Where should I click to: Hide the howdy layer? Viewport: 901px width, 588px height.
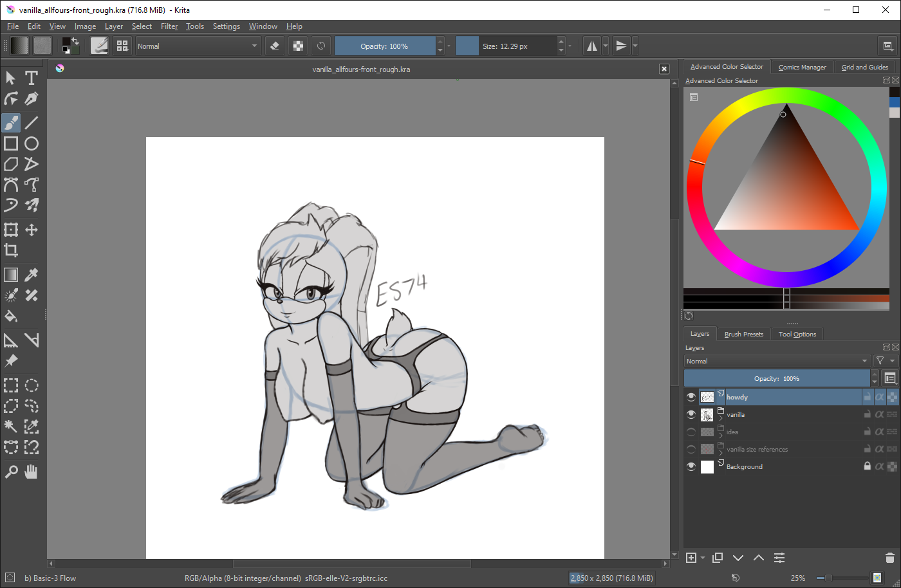(x=691, y=397)
